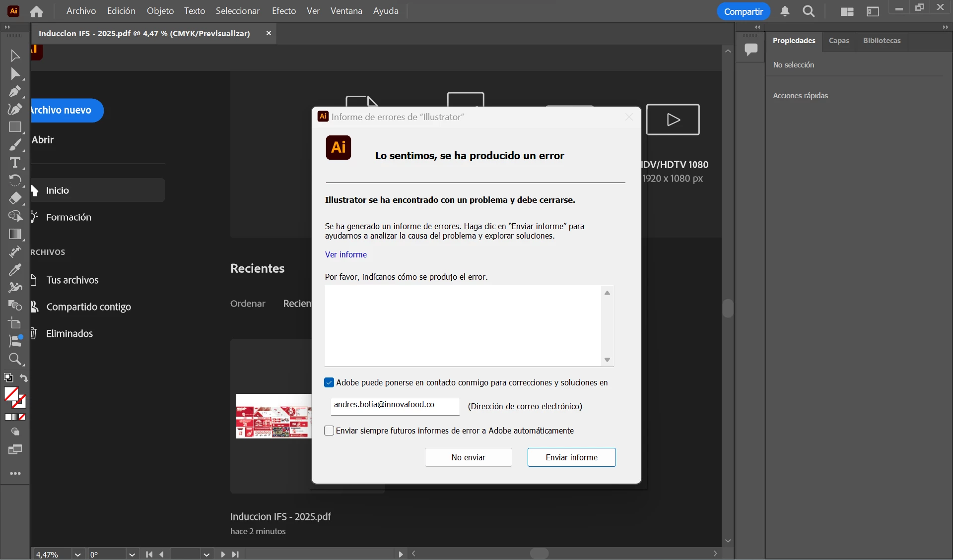953x560 pixels.
Task: Expand the artboard navigation dropdown
Action: tap(206, 555)
